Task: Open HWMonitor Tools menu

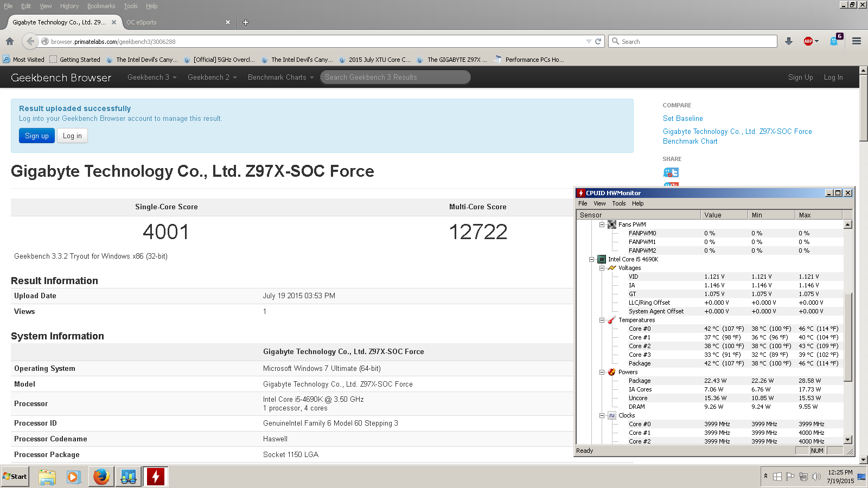Action: coord(619,203)
